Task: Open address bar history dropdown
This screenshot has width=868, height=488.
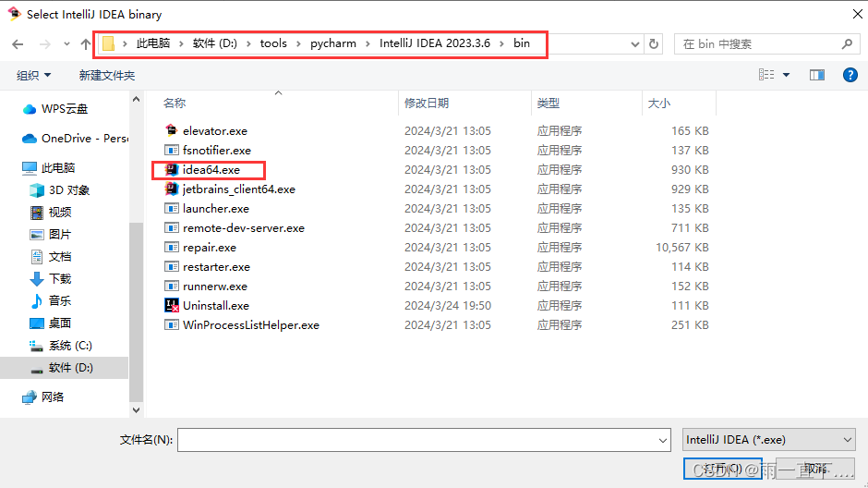Action: click(x=635, y=44)
